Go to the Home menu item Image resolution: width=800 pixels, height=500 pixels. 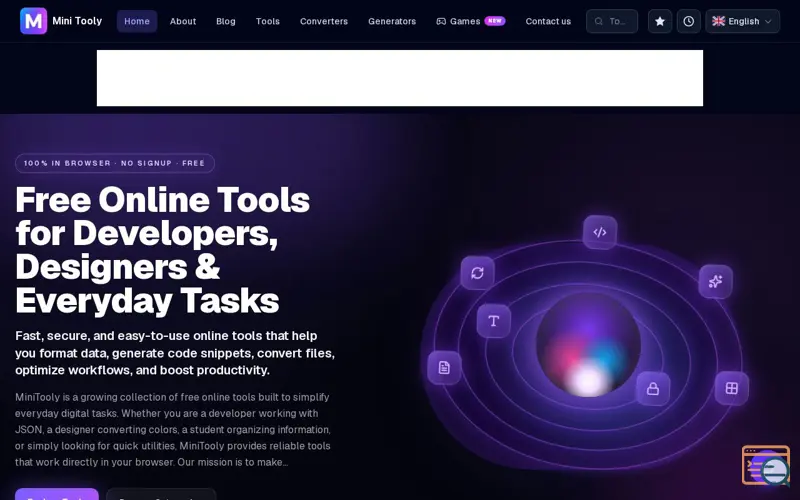(x=137, y=21)
